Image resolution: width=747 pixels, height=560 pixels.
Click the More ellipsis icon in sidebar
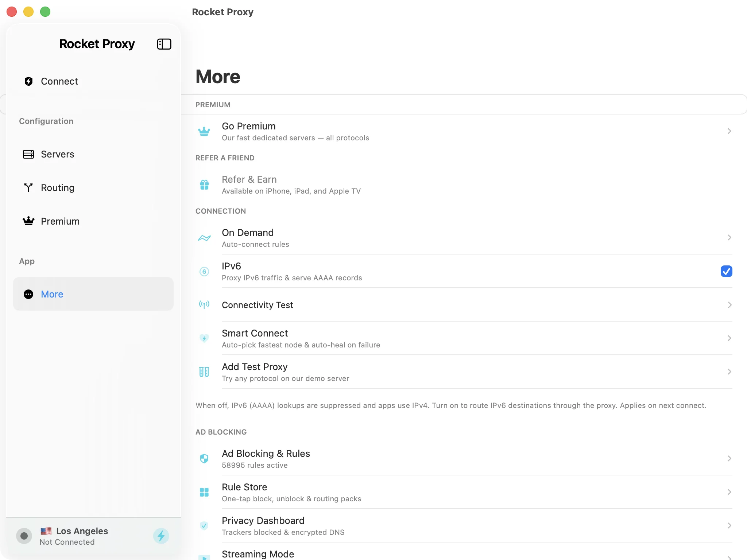click(28, 294)
